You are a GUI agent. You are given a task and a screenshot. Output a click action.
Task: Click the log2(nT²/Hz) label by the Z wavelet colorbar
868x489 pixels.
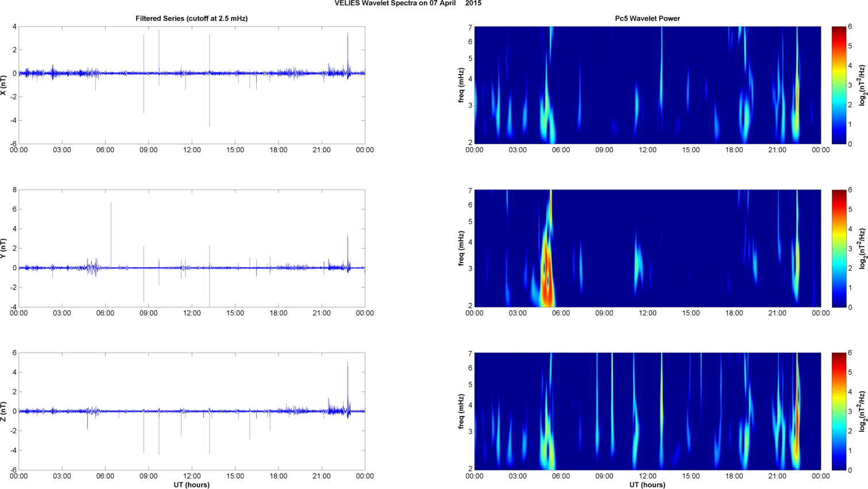point(862,411)
